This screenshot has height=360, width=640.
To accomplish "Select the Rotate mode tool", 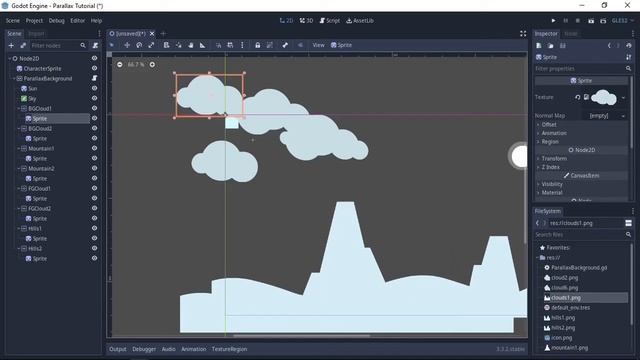I will click(139, 45).
